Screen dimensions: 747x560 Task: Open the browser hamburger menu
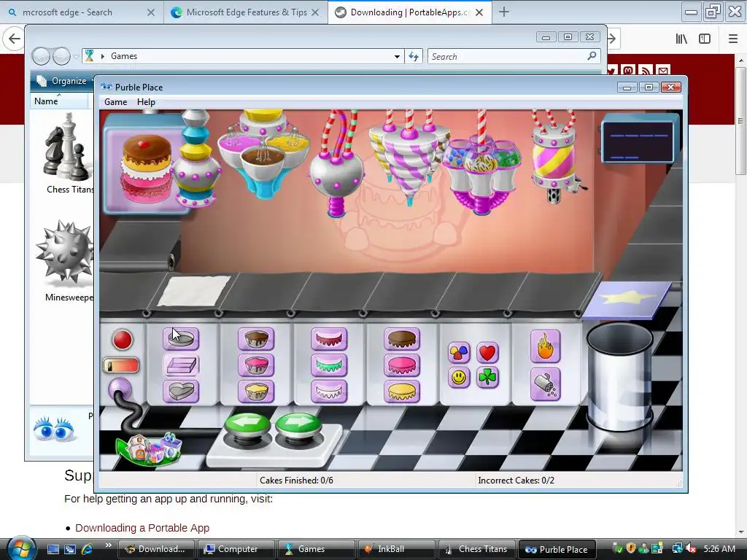(733, 39)
